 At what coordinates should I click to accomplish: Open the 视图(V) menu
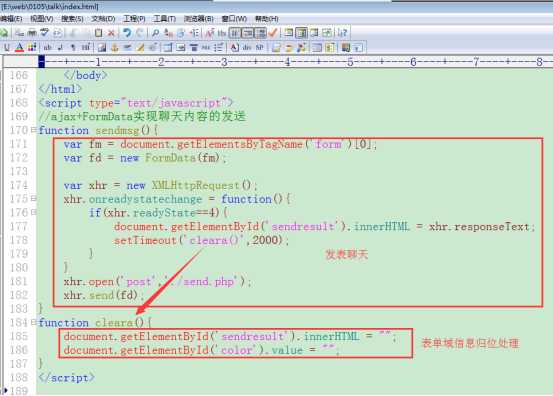tap(42, 19)
